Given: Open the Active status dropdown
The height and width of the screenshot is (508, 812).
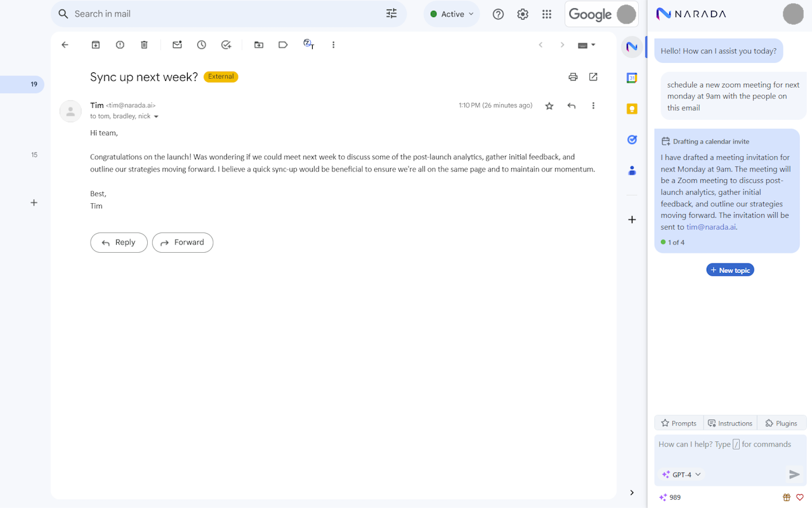Looking at the screenshot, I should (451, 13).
